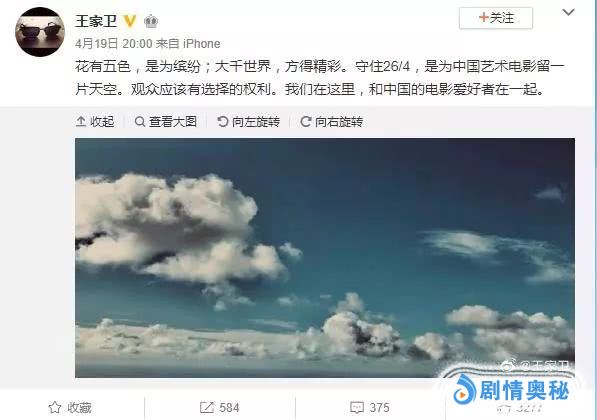Viewport: 597px width, 420px height.
Task: Open 王家卫's profile avatar
Action: pos(40,32)
